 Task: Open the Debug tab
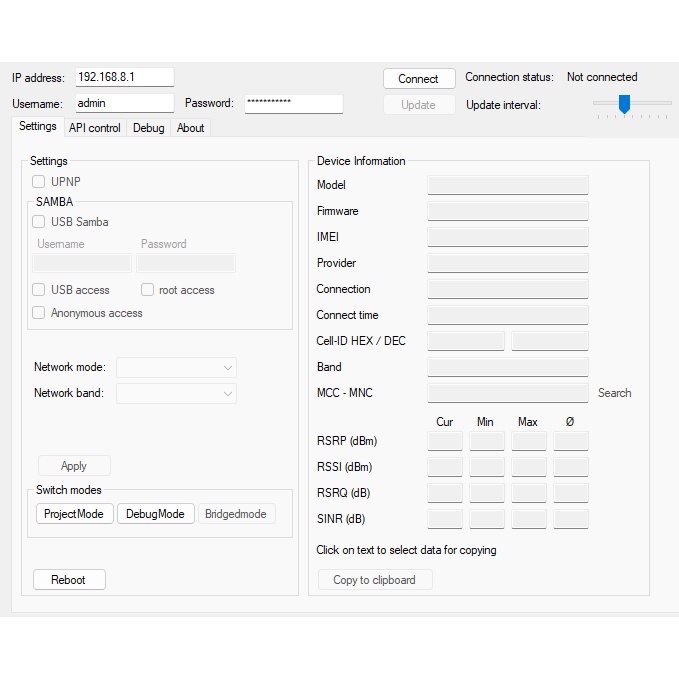(x=149, y=128)
